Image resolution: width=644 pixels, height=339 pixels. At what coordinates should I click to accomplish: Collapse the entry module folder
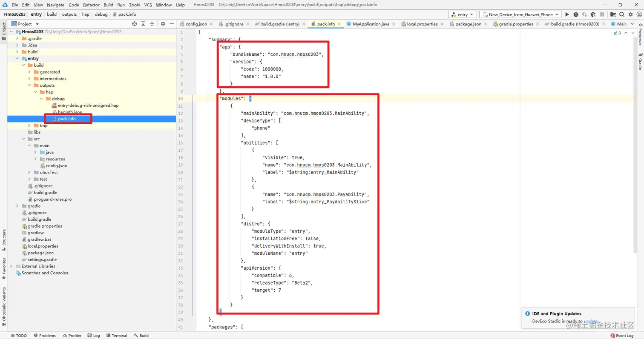coord(17,59)
